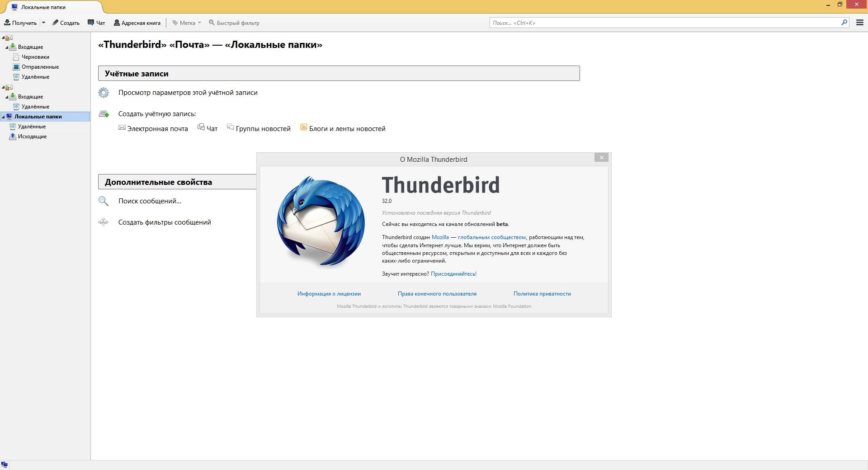Close the О Mozilla Thunderbird dialog
The width and height of the screenshot is (868, 470).
[601, 157]
